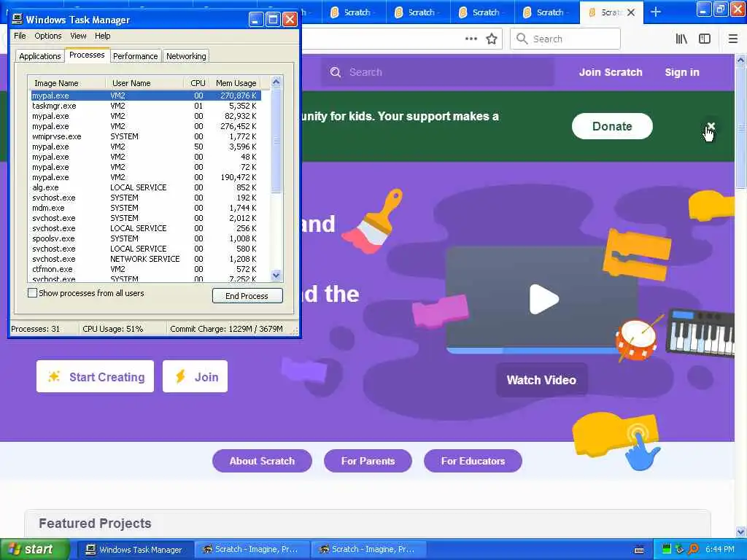Close the active Scratch tab

tap(631, 12)
